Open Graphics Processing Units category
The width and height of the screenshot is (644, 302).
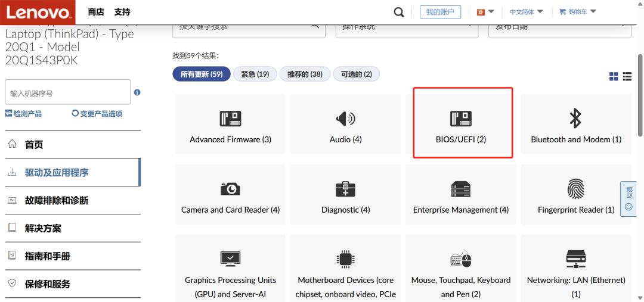click(x=230, y=269)
